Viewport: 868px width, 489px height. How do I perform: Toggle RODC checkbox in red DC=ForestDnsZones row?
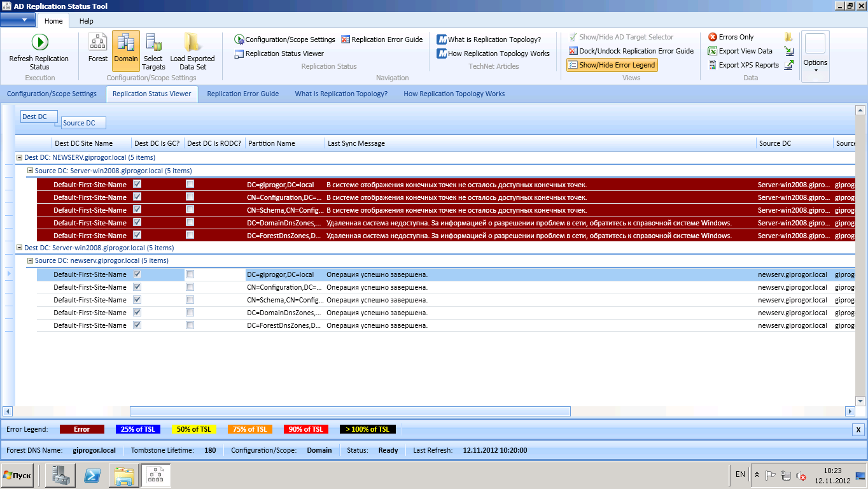point(190,235)
